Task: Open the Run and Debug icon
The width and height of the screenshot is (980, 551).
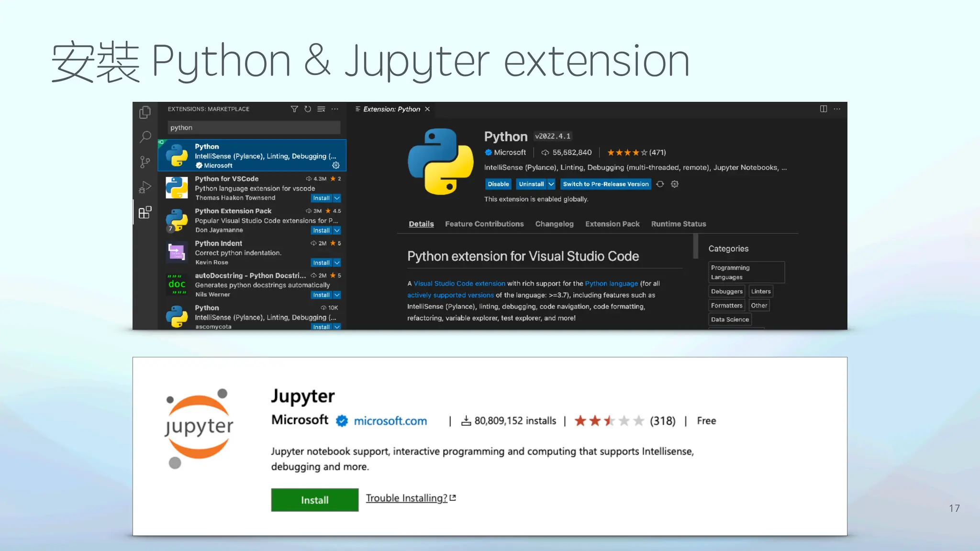Action: pyautogui.click(x=145, y=187)
